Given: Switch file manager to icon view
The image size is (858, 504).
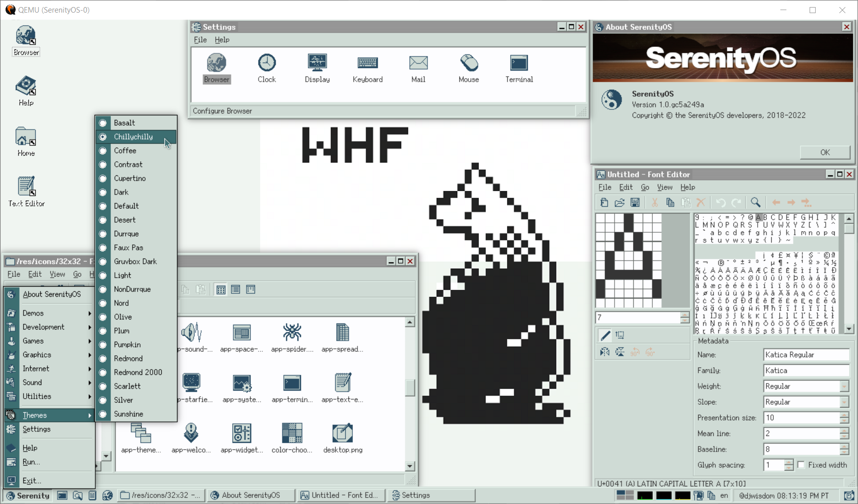Looking at the screenshot, I should (221, 289).
